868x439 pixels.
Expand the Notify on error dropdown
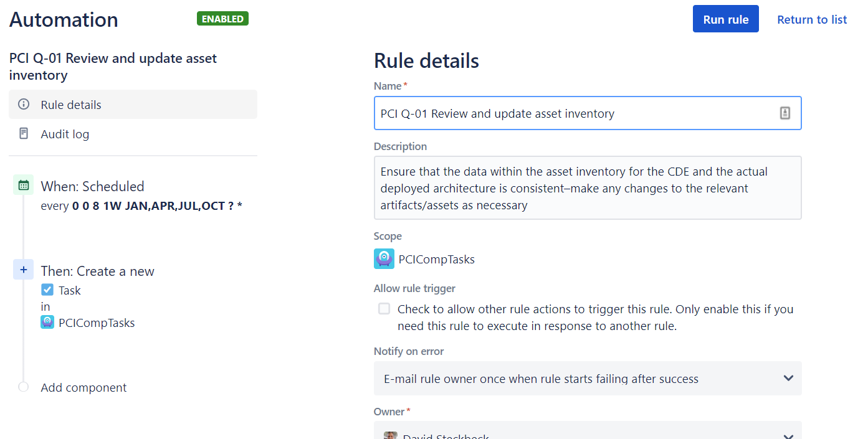[588, 379]
